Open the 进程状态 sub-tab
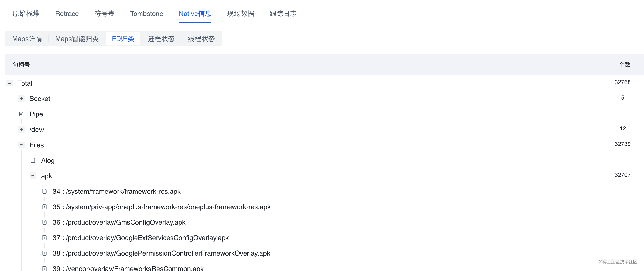644x271 pixels. click(161, 39)
